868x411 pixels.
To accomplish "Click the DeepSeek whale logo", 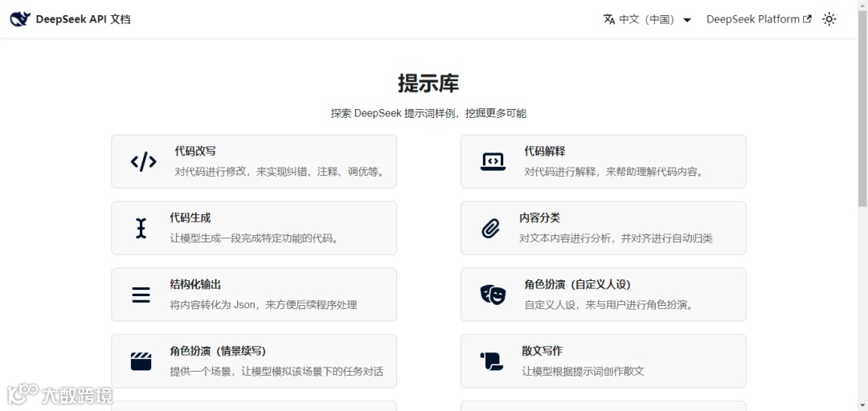I will click(x=20, y=19).
